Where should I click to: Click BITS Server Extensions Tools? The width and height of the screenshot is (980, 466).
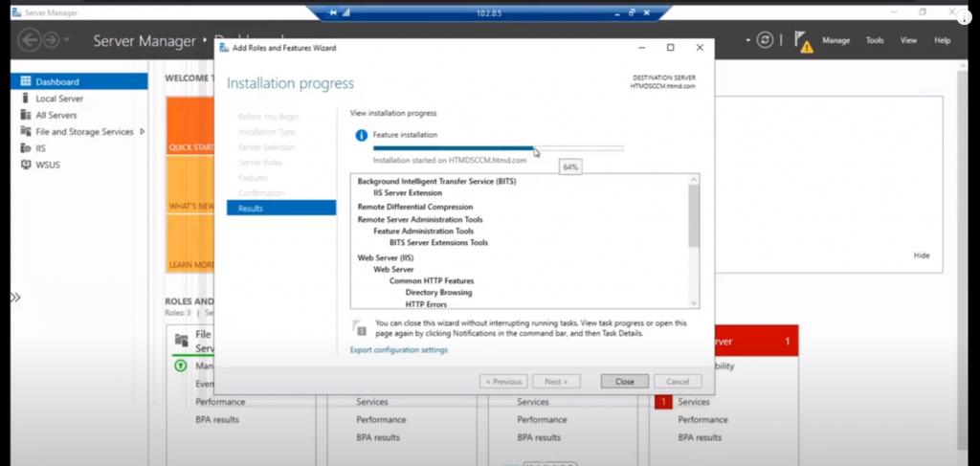(x=438, y=242)
